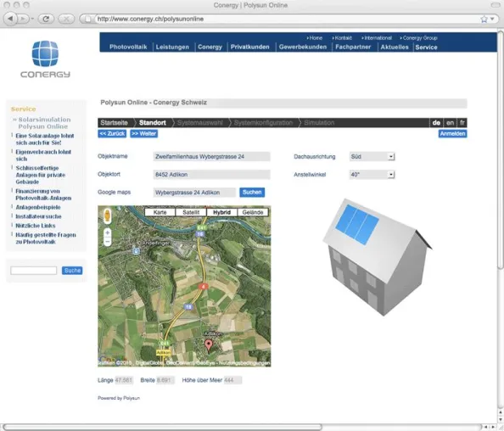Click the >> Weiter button
The image size is (504, 431).
[x=143, y=134]
